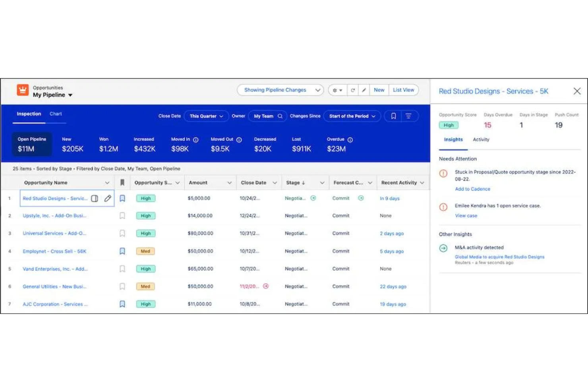The height and width of the screenshot is (392, 588).
Task: Open the This Quarter close date dropdown
Action: 206,116
